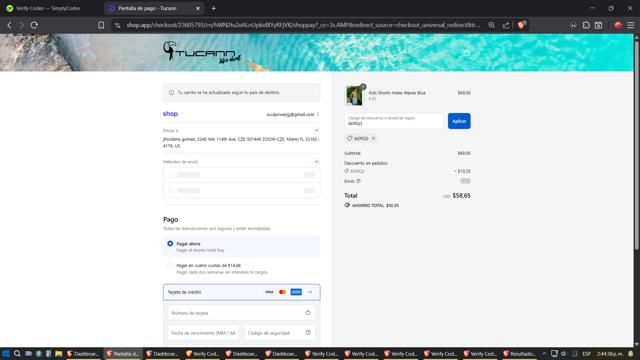Screen dimensions: 640x360
Task: Click the lock icon in the card number field
Action: [308, 313]
